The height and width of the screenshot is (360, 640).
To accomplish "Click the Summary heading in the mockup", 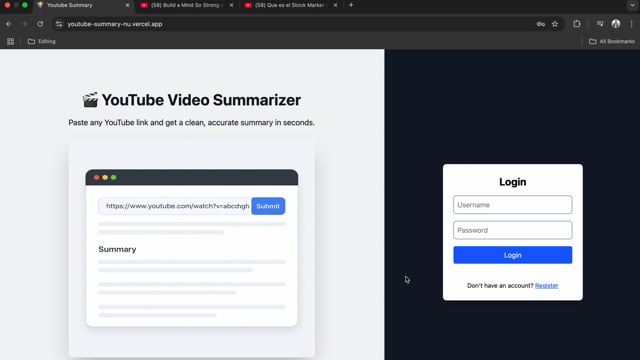I will tap(117, 249).
